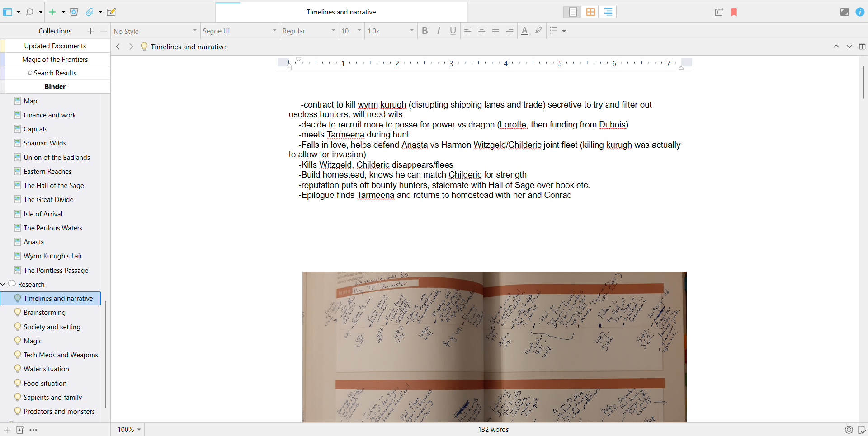868x436 pixels.
Task: Open the Inspector info icon
Action: (859, 12)
